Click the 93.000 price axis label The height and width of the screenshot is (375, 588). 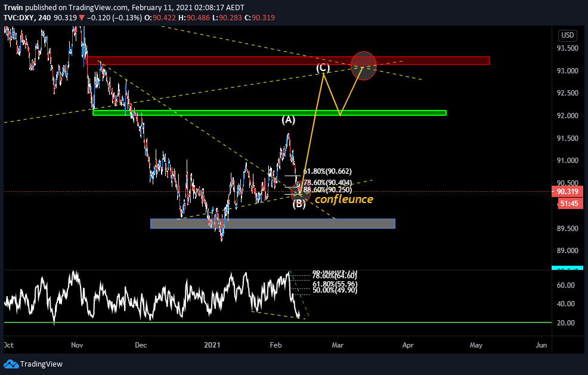(x=567, y=70)
